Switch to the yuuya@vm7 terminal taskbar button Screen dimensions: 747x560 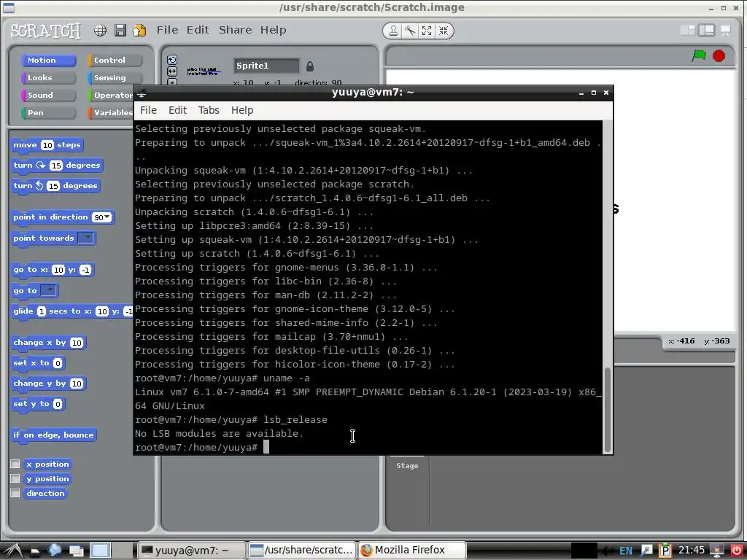point(192,551)
